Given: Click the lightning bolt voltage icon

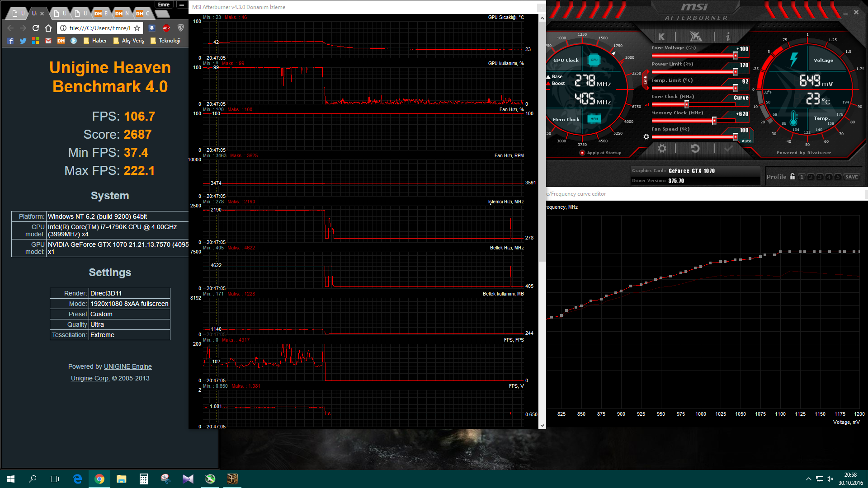Looking at the screenshot, I should pyautogui.click(x=793, y=59).
